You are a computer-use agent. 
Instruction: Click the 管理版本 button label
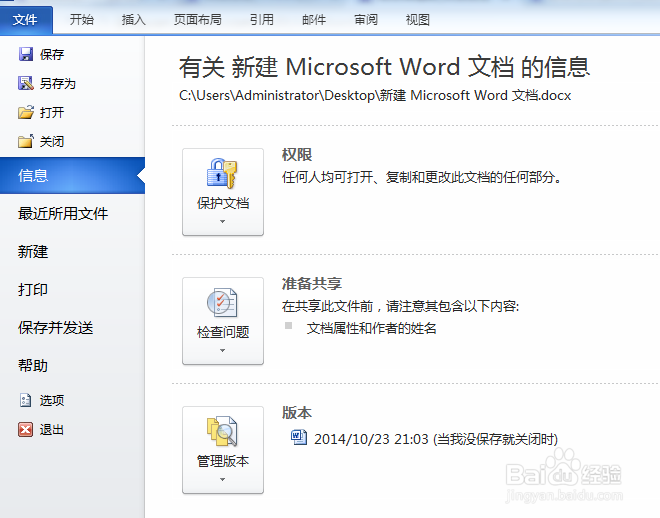click(223, 461)
